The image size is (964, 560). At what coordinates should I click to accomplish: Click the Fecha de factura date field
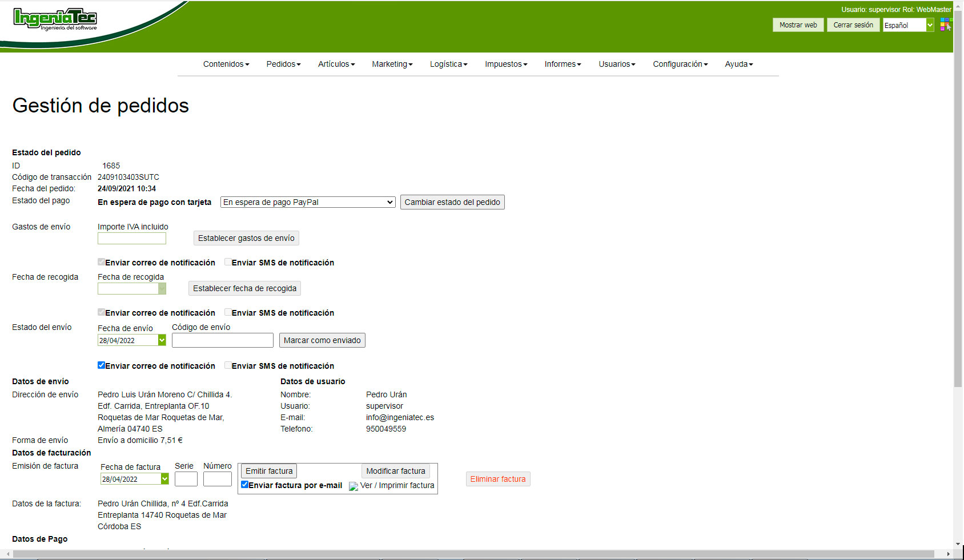(131, 479)
